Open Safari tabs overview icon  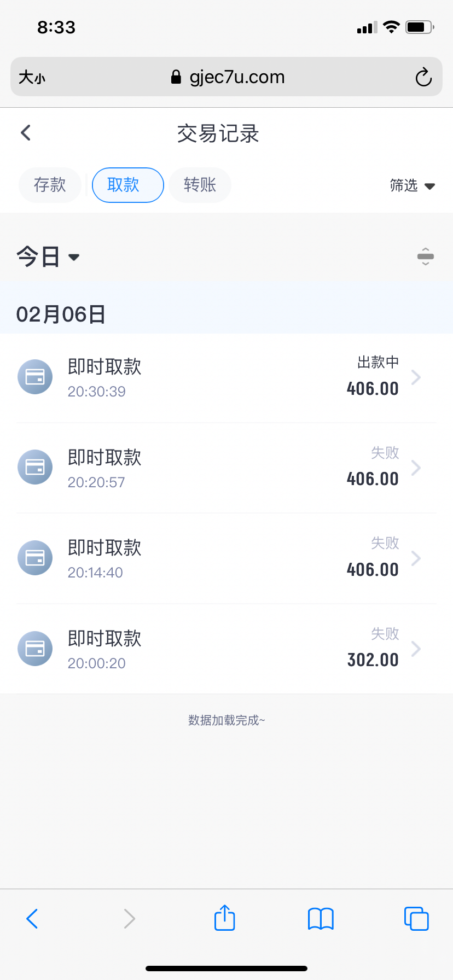[416, 919]
